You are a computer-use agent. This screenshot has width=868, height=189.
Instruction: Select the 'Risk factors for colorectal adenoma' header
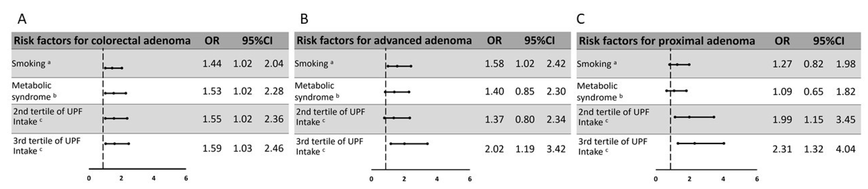[102, 41]
